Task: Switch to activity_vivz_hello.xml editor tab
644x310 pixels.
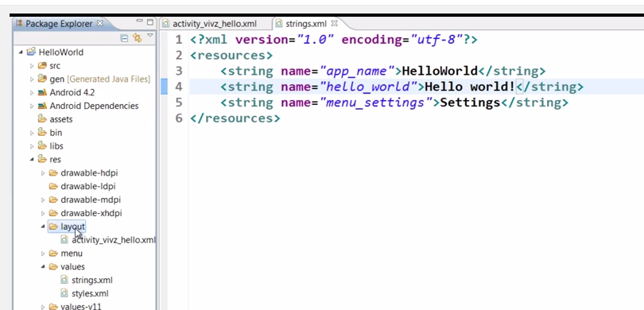Action: 210,24
